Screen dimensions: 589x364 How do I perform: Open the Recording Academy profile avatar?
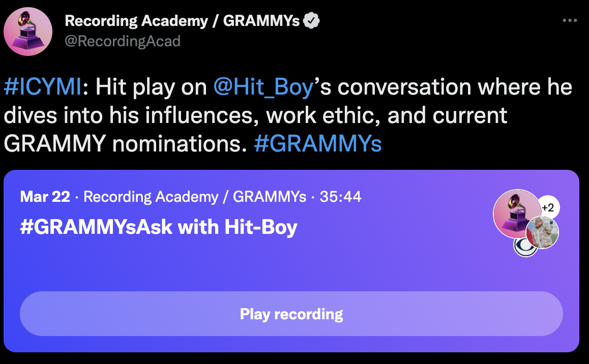pyautogui.click(x=28, y=32)
